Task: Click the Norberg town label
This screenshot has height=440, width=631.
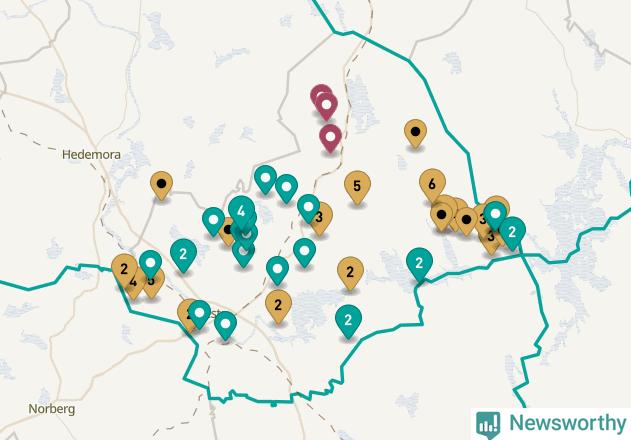Action: click(52, 409)
